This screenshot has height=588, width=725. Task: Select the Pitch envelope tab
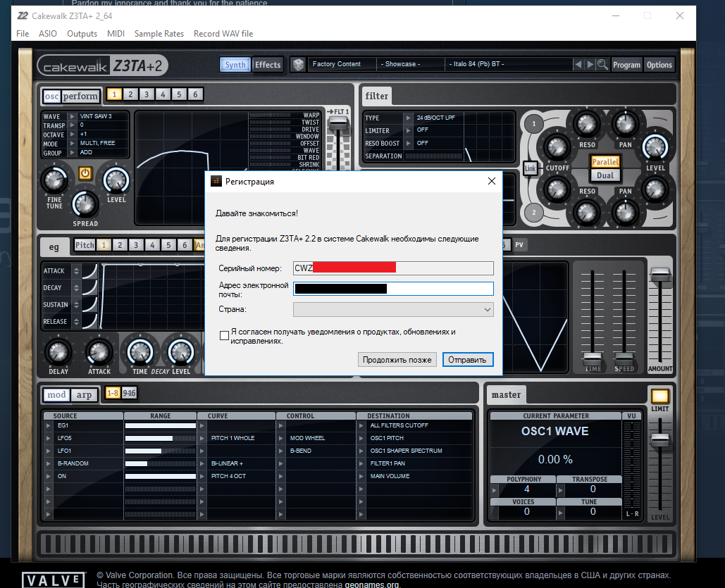(85, 245)
